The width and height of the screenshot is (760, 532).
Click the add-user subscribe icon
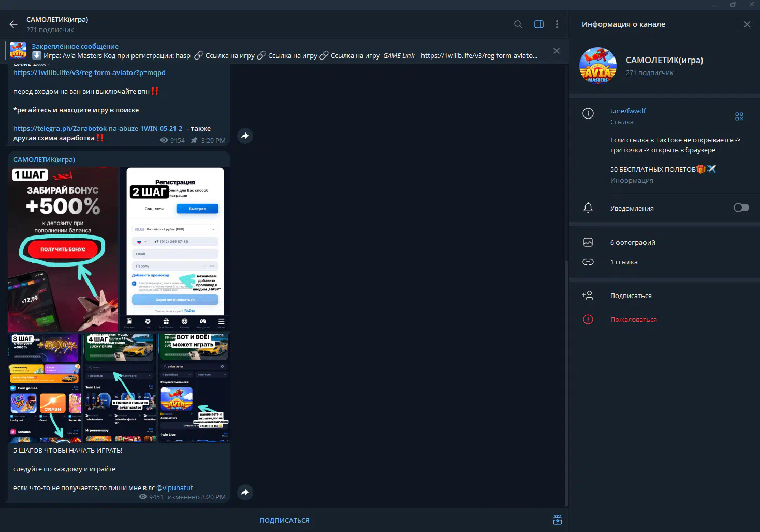pyautogui.click(x=588, y=295)
